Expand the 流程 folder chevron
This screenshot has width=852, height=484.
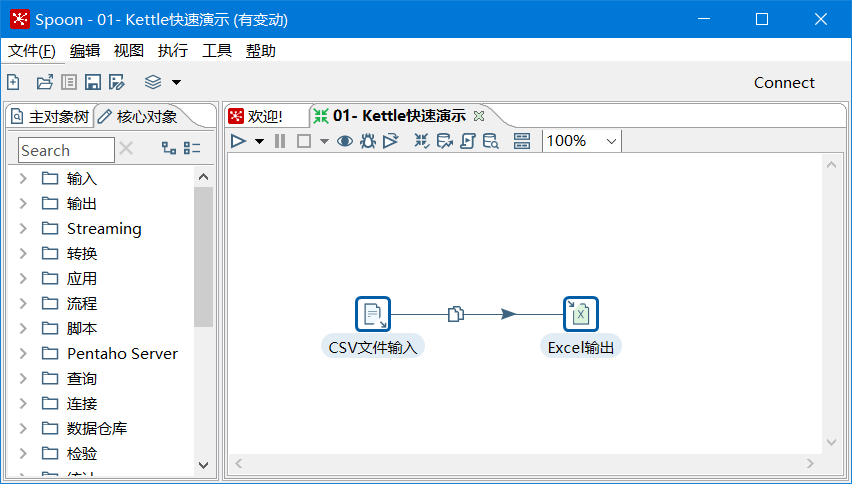(23, 303)
